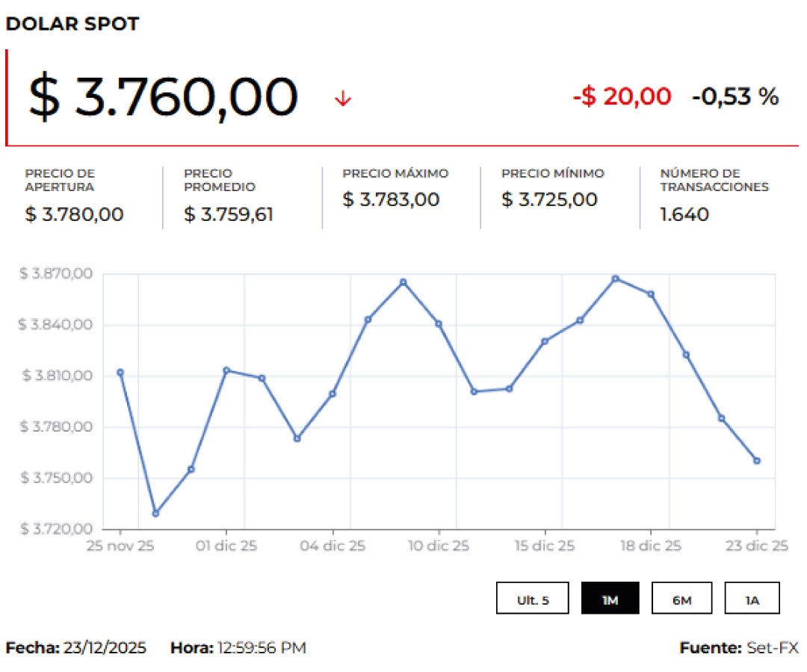Click the final 23 dic 25 data point
Image resolution: width=807 pixels, height=672 pixels.
click(x=757, y=461)
